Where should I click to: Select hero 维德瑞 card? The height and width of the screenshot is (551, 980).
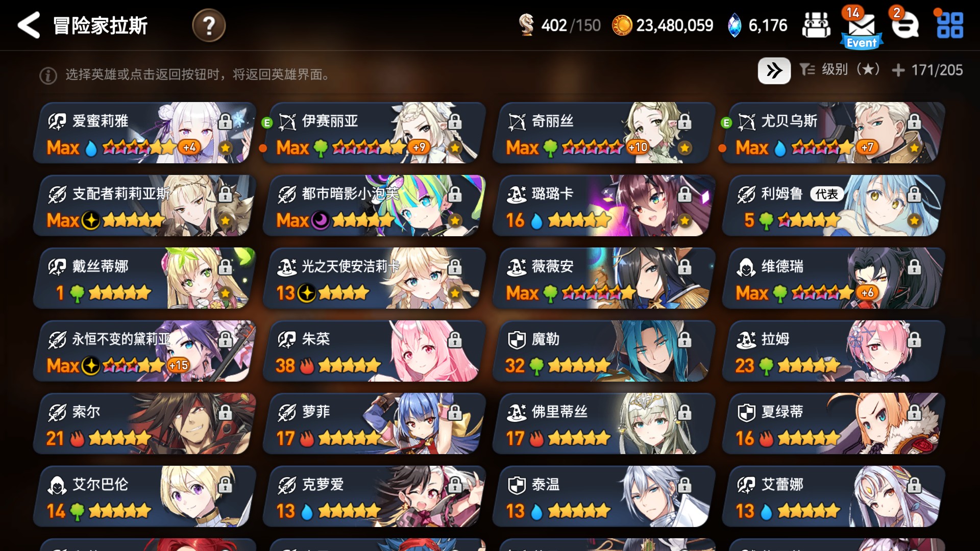pos(833,278)
